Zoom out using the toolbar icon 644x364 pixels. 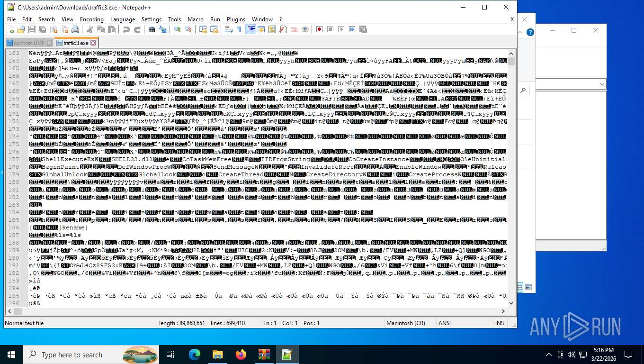[188, 29]
